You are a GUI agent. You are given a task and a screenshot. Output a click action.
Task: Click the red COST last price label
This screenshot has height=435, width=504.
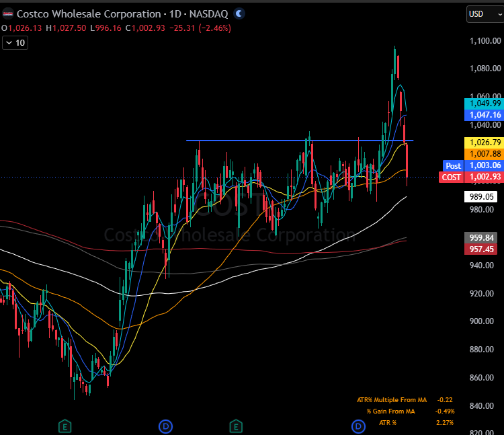pos(451,177)
